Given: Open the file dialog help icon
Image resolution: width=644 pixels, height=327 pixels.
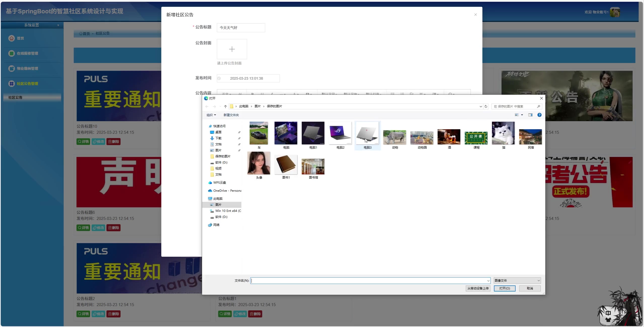Looking at the screenshot, I should [x=539, y=115].
